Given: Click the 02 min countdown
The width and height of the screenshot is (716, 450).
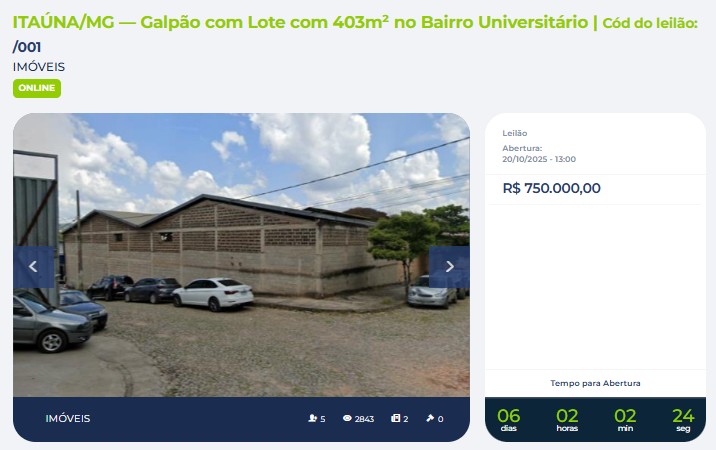Looking at the screenshot, I should point(625,419).
